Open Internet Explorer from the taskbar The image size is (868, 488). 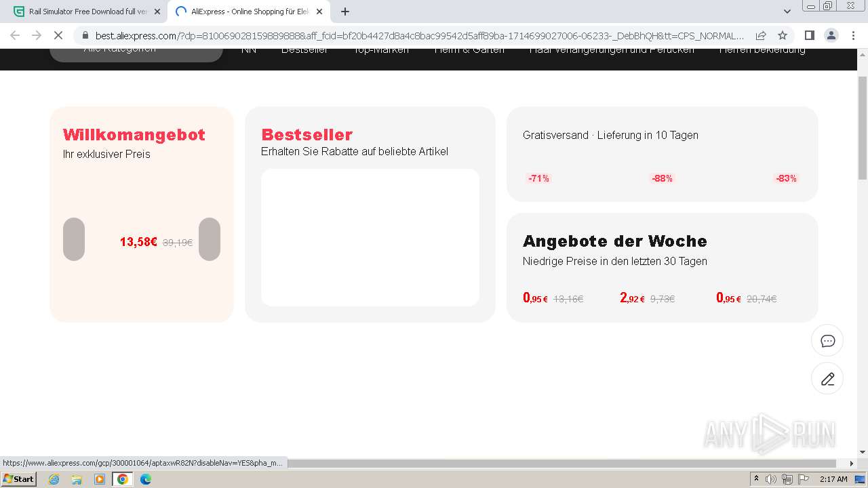point(54,479)
